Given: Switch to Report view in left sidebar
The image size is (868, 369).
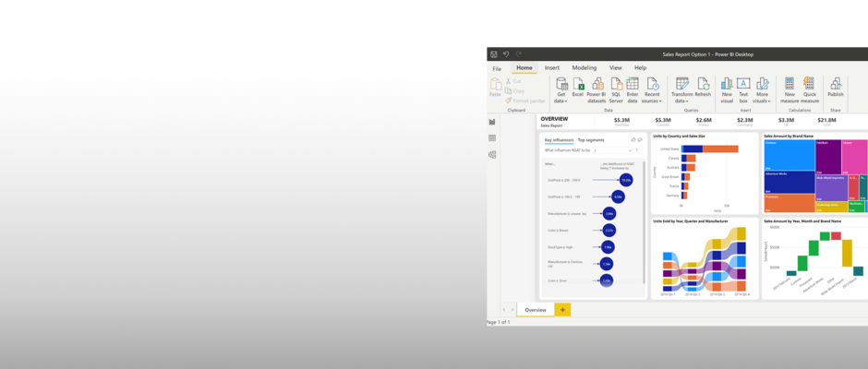Looking at the screenshot, I should pyautogui.click(x=492, y=122).
